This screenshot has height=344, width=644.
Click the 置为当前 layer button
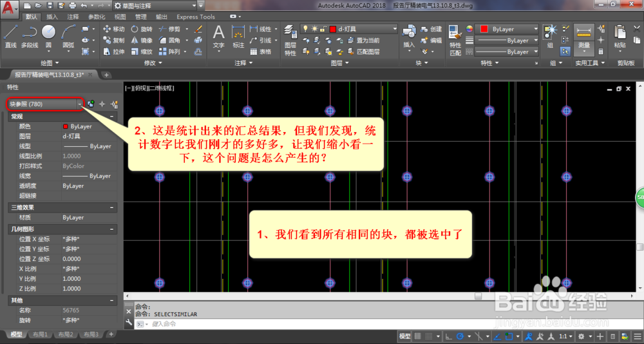pyautogui.click(x=363, y=41)
